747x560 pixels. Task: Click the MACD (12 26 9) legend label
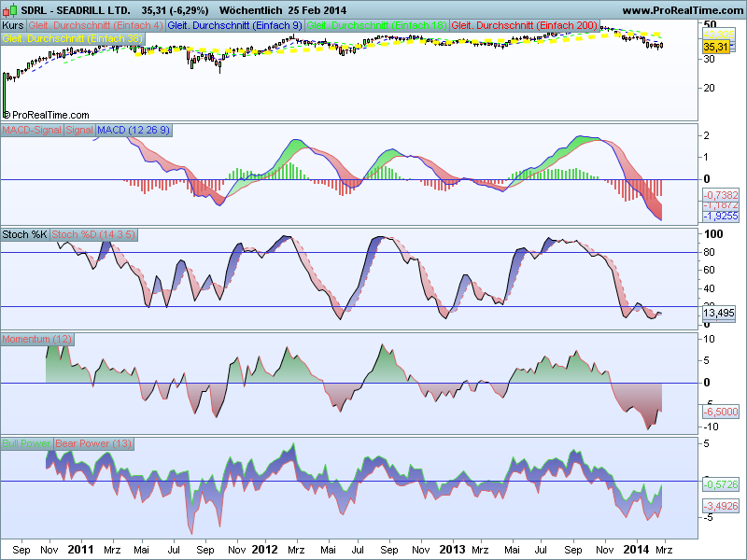pos(134,130)
